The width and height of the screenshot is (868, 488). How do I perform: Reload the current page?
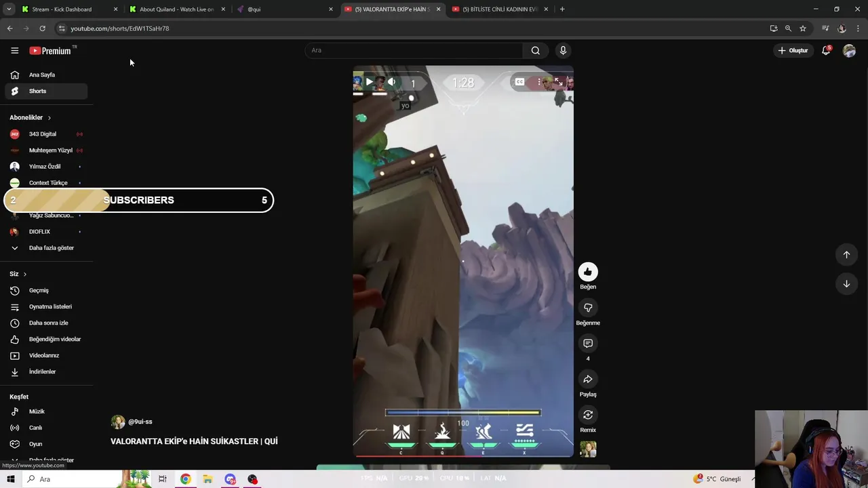(42, 28)
